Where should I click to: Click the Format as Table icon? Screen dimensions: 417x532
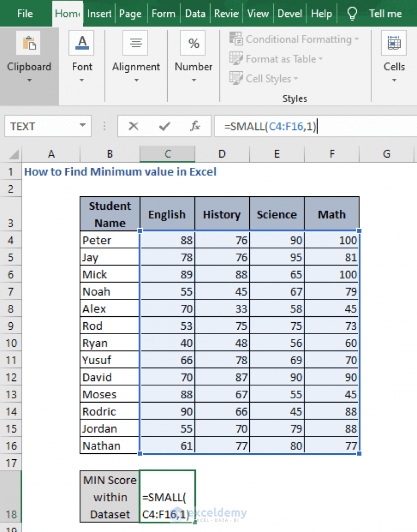point(236,58)
